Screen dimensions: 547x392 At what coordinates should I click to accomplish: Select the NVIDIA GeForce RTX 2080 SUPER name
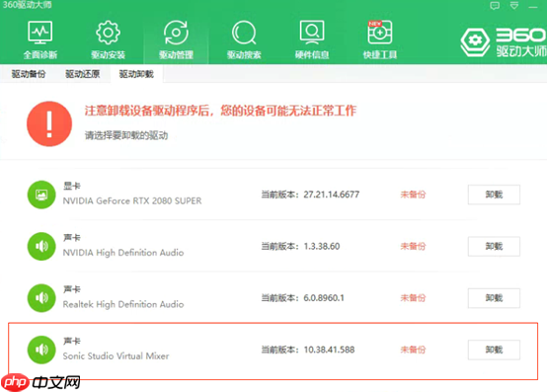(132, 200)
